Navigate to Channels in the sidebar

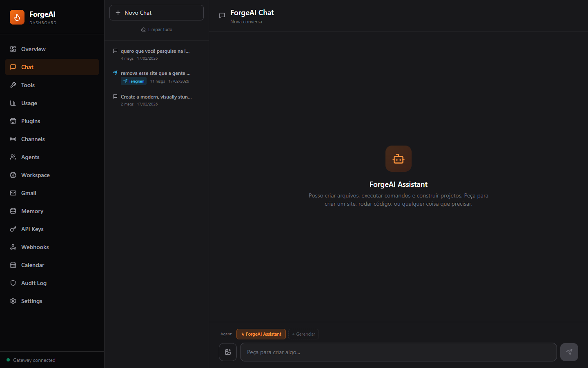33,139
